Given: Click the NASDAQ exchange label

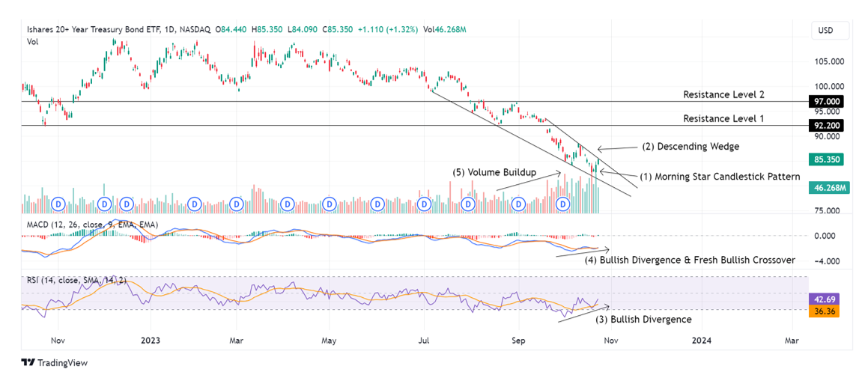Looking at the screenshot, I should [x=194, y=30].
